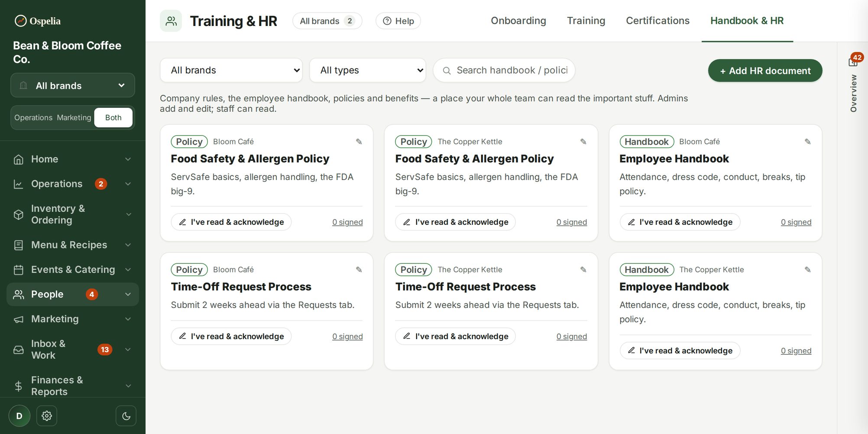Open the Help button

pyautogui.click(x=398, y=21)
